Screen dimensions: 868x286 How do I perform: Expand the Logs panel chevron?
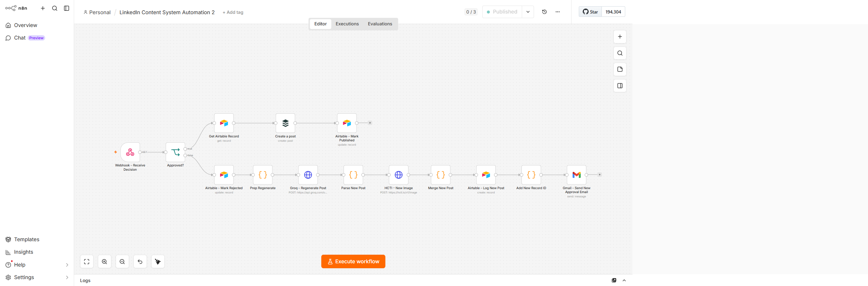coord(624,280)
